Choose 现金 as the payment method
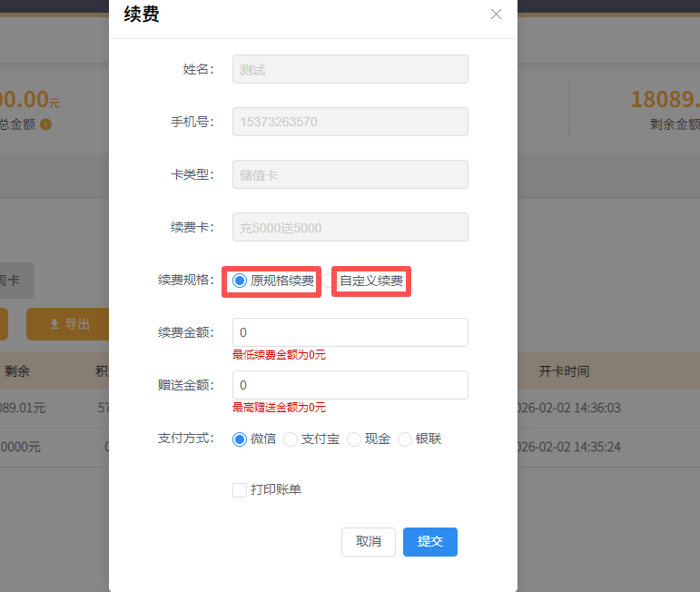 point(354,439)
